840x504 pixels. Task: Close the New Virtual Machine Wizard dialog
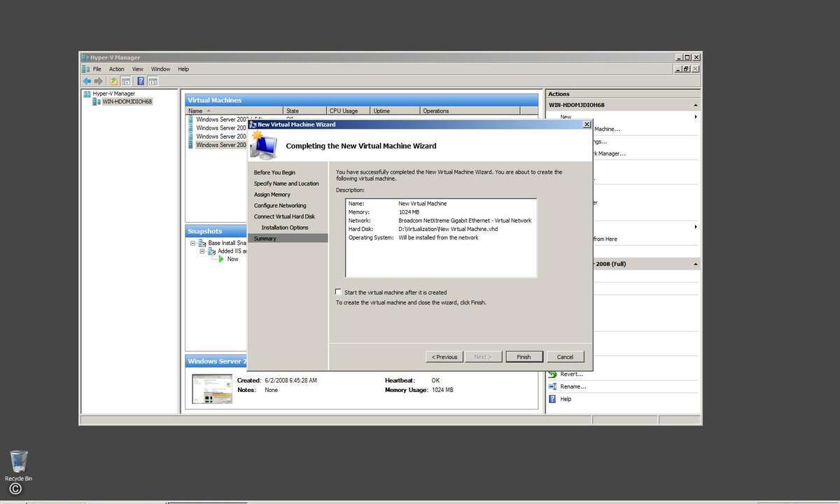pyautogui.click(x=587, y=125)
